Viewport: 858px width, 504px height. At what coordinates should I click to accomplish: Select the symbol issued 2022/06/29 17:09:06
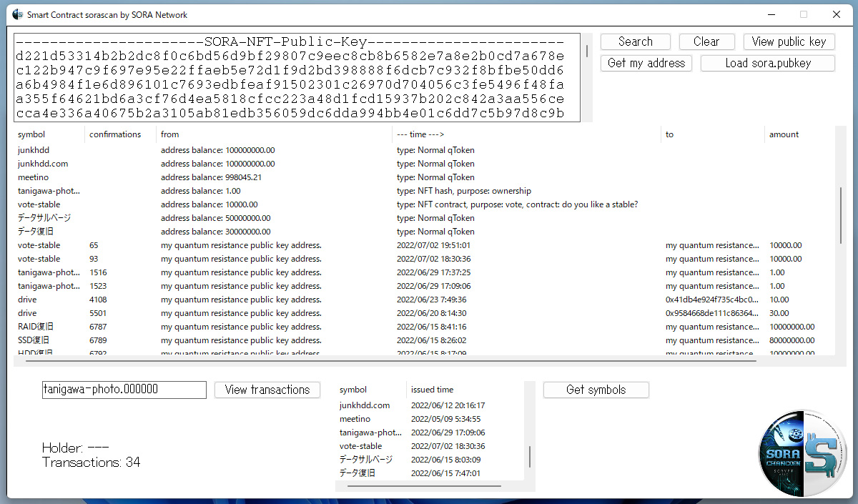pyautogui.click(x=430, y=433)
